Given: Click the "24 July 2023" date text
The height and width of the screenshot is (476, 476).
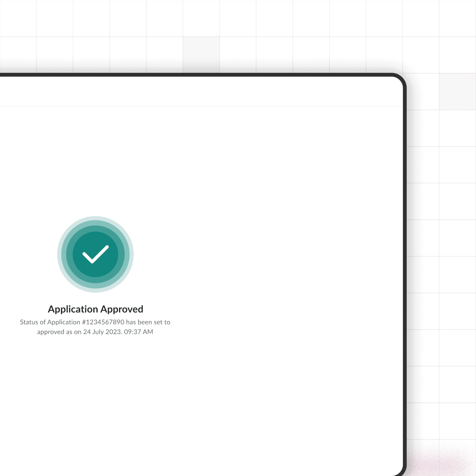Looking at the screenshot, I should pos(102,332).
